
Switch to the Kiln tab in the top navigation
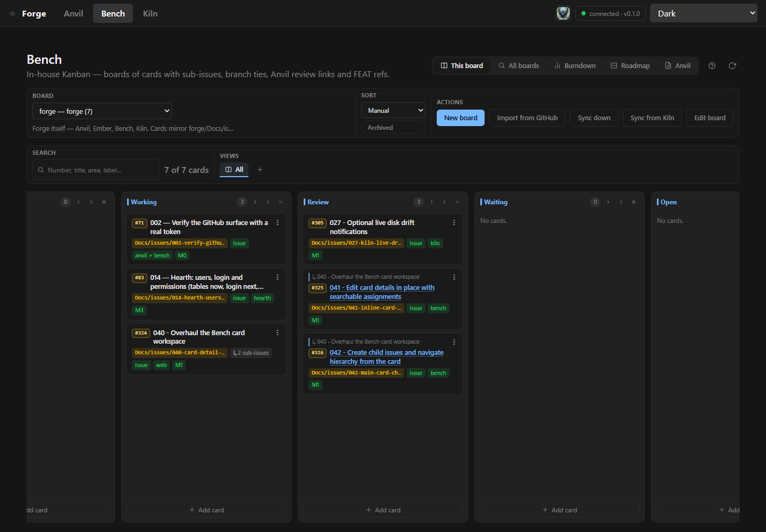(150, 13)
